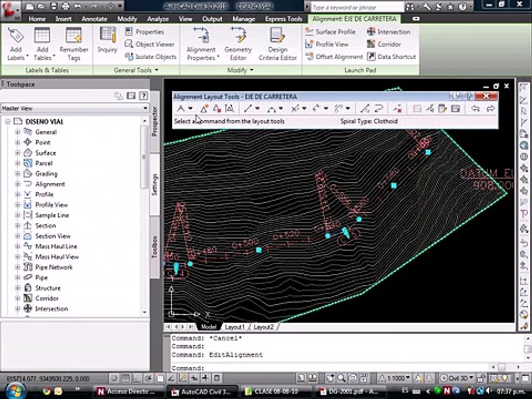This screenshot has width=532, height=399.
Task: Expand General Tools panel dropdown
Action: click(157, 70)
